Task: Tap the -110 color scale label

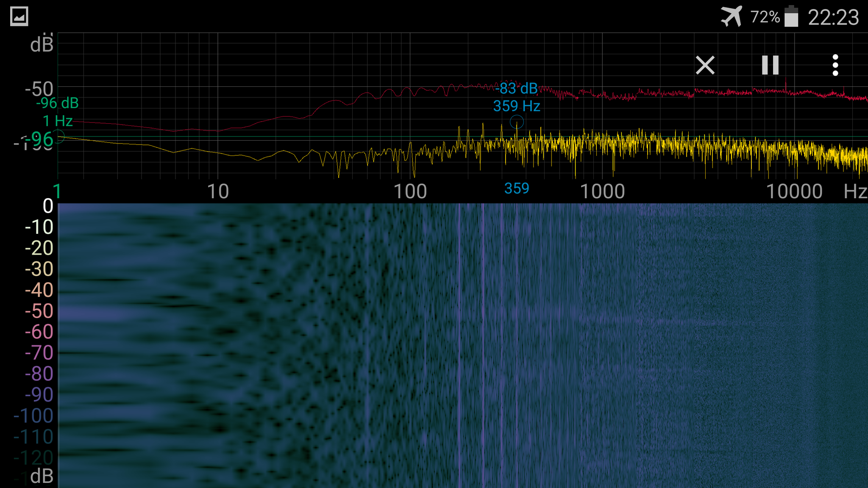Action: pyautogui.click(x=33, y=437)
